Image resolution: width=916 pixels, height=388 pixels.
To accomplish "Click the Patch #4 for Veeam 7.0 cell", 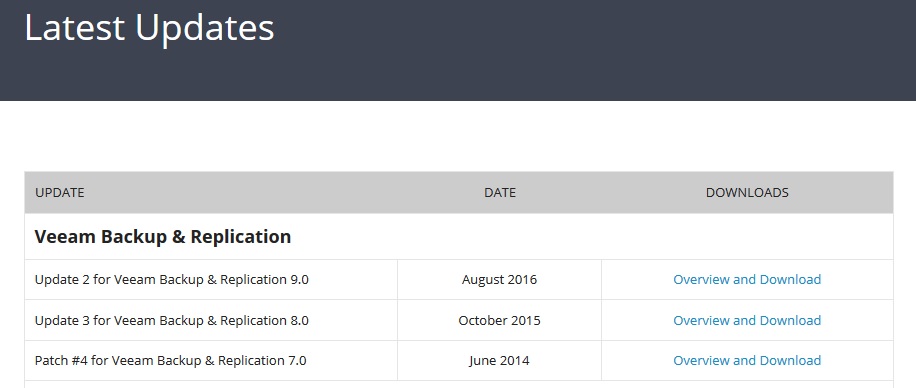I will [211, 361].
